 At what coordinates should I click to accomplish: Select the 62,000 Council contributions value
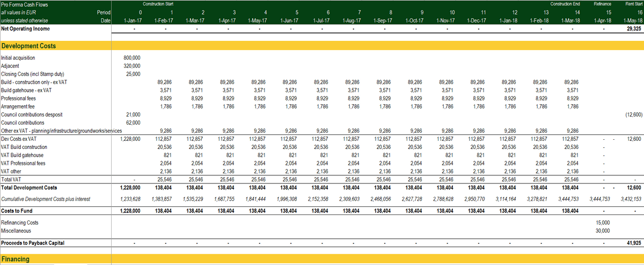(x=133, y=123)
